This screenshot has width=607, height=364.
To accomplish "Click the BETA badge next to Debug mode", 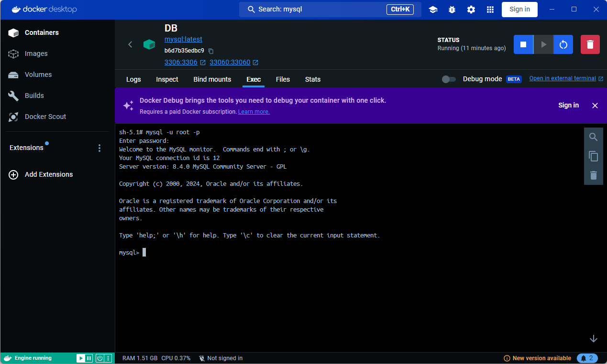I will [x=514, y=79].
